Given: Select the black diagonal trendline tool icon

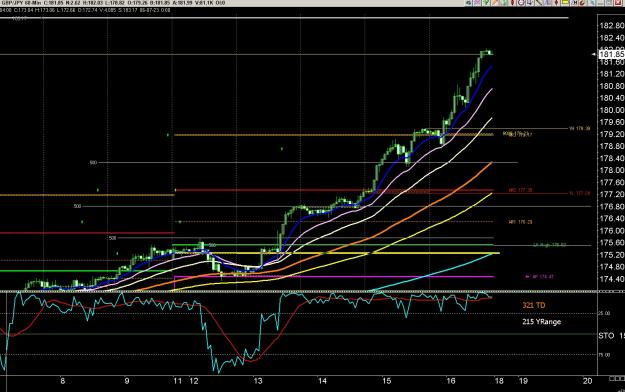Looking at the screenshot, I should coord(539,2).
